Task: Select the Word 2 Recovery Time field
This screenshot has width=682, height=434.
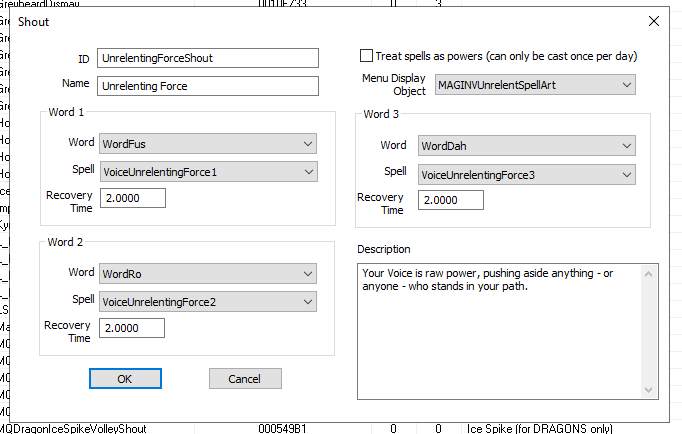Action: click(132, 327)
